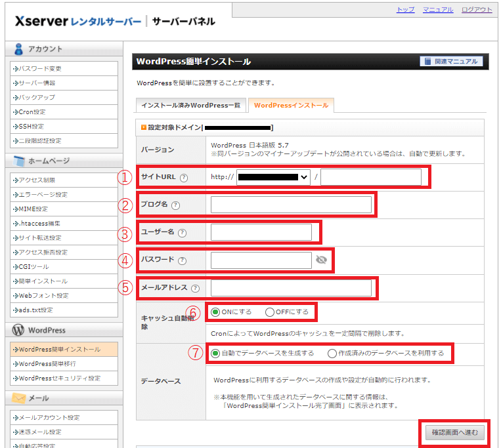Click the help icon next to サイトURL

click(x=184, y=178)
